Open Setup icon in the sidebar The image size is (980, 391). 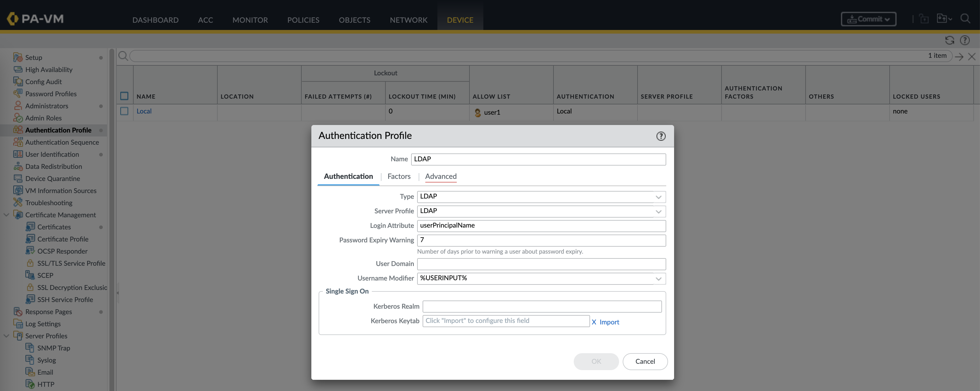[18, 57]
